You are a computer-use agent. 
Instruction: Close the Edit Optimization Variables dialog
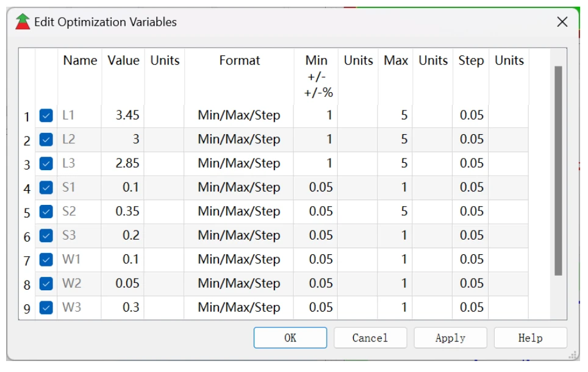coord(562,22)
